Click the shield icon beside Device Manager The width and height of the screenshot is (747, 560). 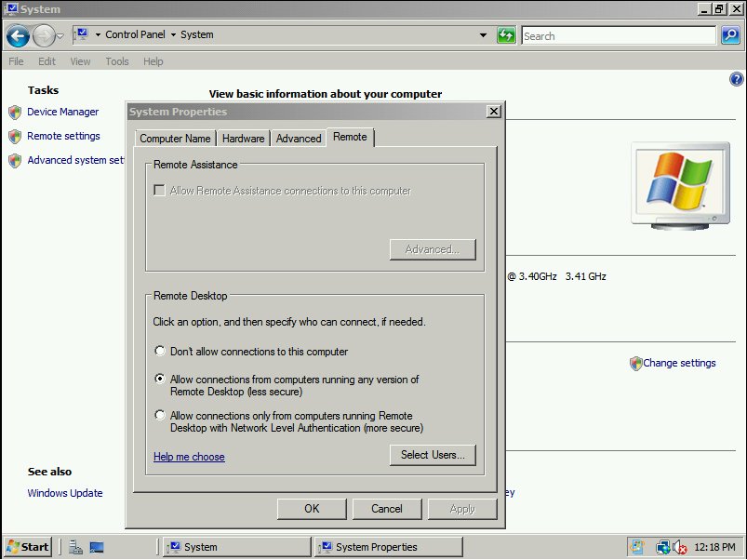[14, 113]
